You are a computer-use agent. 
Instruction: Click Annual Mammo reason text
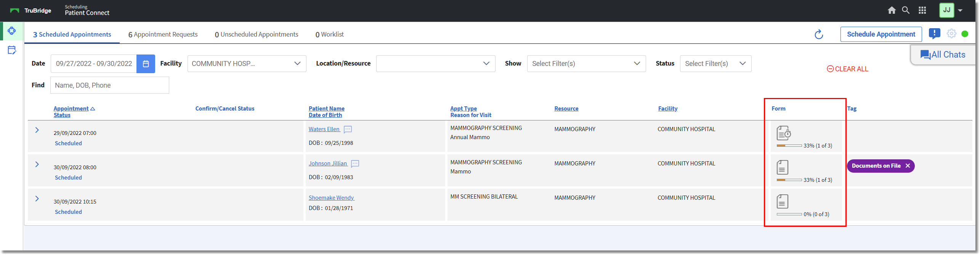[x=470, y=137]
